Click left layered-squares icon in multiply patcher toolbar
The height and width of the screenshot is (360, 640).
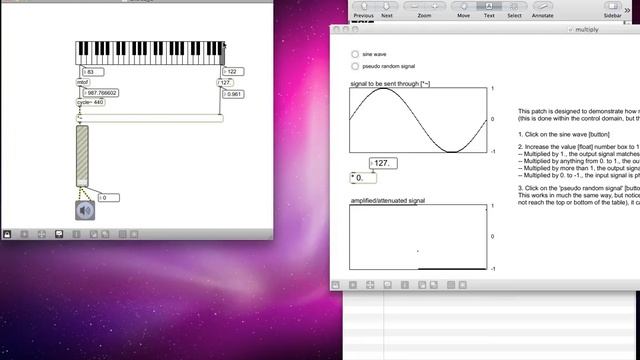(422, 285)
